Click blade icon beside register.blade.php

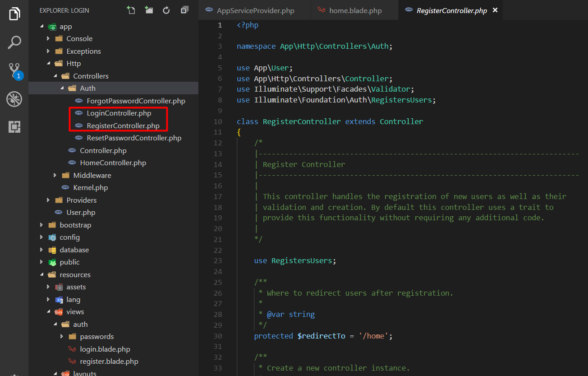(72, 361)
